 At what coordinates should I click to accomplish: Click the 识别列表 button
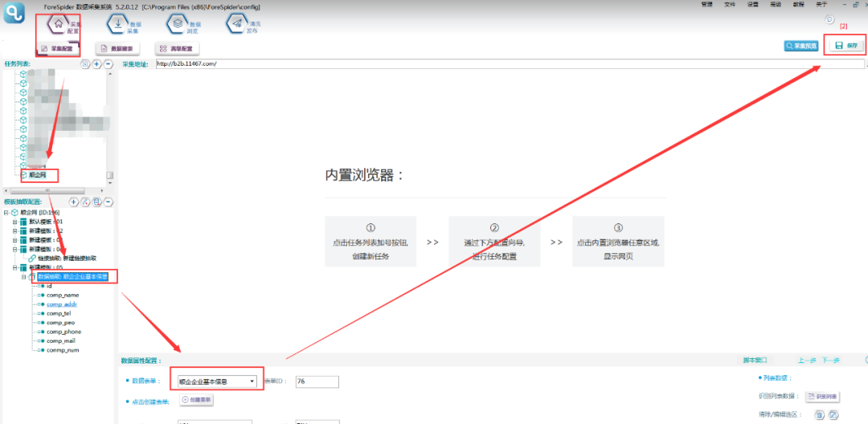click(821, 397)
